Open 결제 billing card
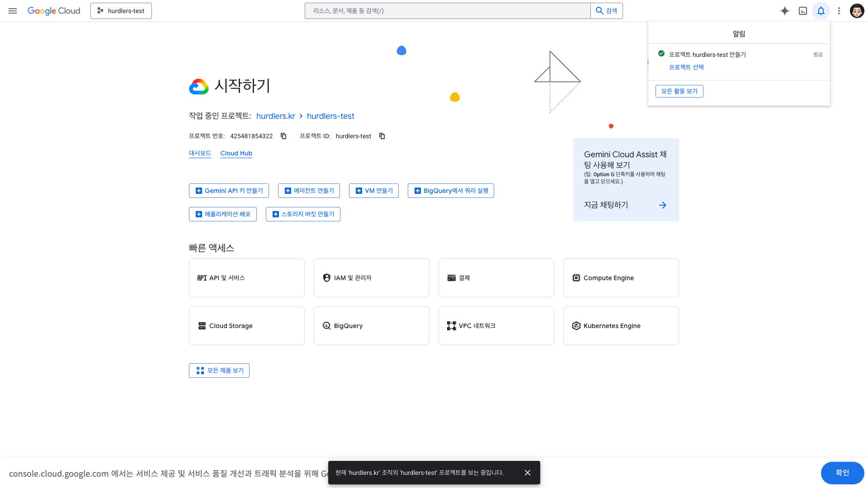The height and width of the screenshot is (488, 868). pyautogui.click(x=496, y=278)
